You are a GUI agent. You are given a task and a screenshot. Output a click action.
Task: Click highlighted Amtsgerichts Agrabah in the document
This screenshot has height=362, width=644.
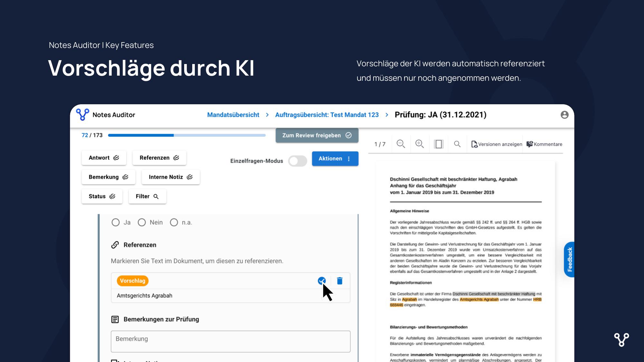479,299
